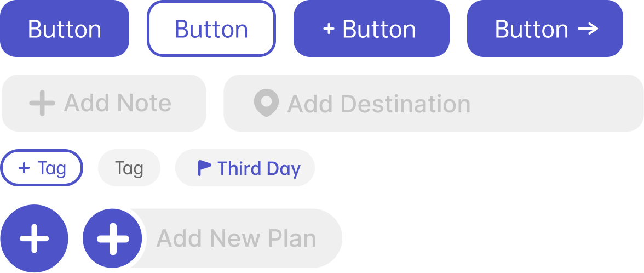The width and height of the screenshot is (644, 273).
Task: Click the plus icon in the outlined Tag chip
Action: tap(24, 168)
